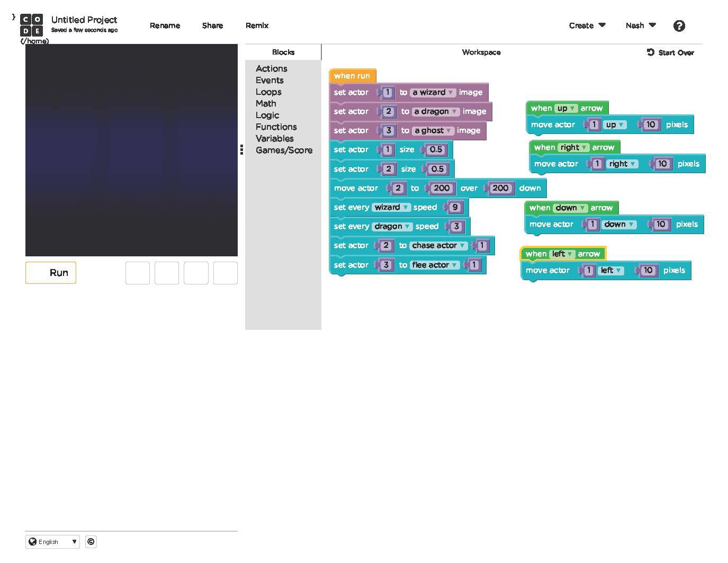Viewport: 728px width, 563px height.
Task: Open the down direction dropdown in move actor block
Action: (619, 224)
